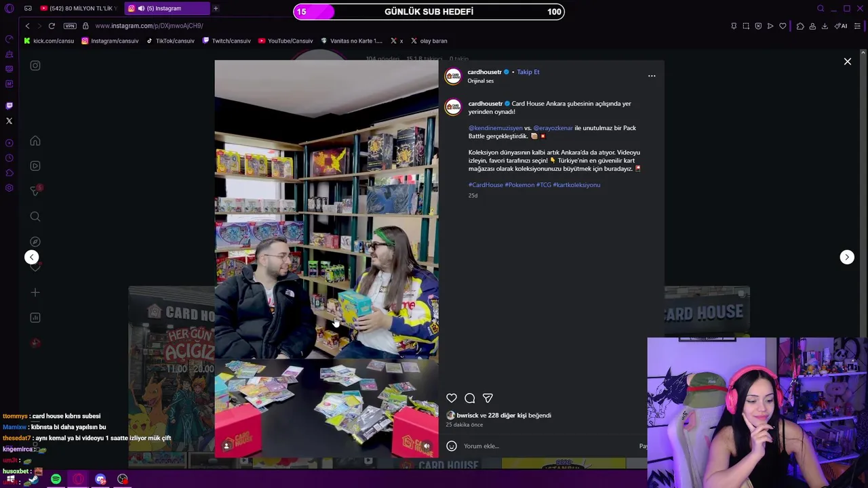Open the kick.com/cansu bookmark
The width and height of the screenshot is (868, 488).
[x=49, y=41]
